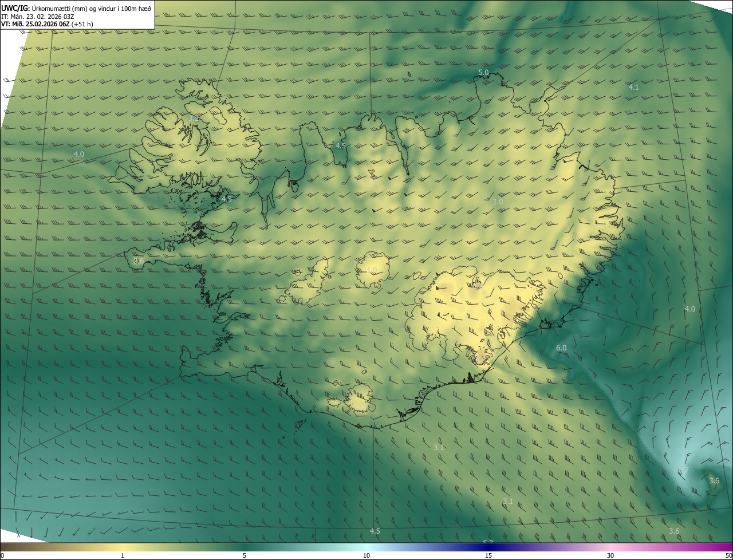The width and height of the screenshot is (733, 560).
Task: Click the 5 tick on the color scale
Action: coord(245,555)
